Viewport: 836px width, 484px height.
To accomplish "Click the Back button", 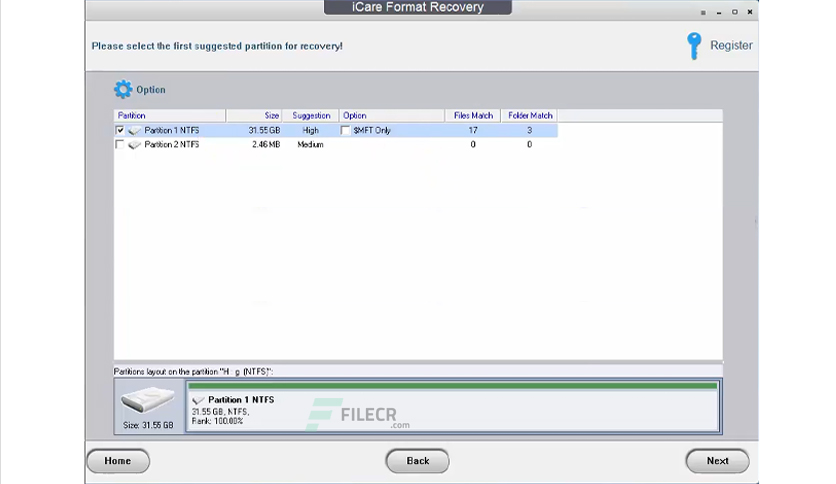I will click(x=417, y=461).
